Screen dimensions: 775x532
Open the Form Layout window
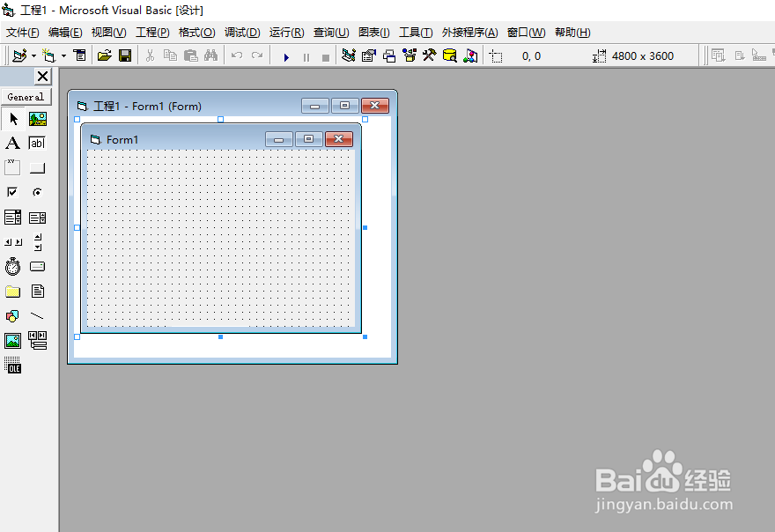389,55
